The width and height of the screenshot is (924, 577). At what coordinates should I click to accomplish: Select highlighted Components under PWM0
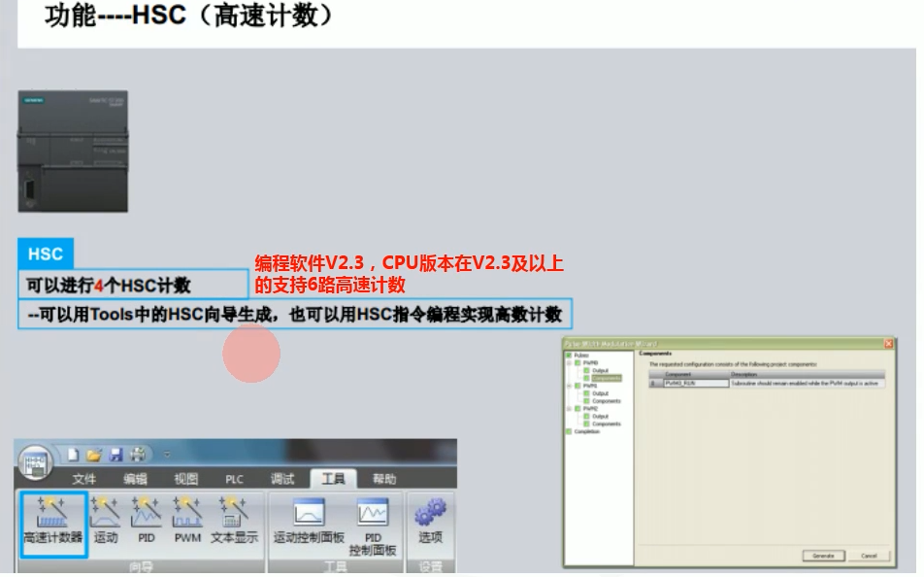point(607,378)
